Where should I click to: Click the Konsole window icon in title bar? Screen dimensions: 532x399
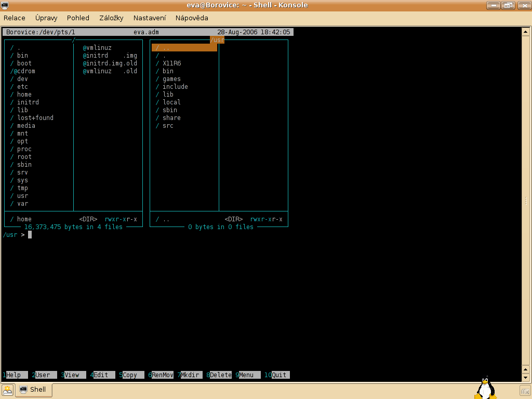tap(5, 5)
